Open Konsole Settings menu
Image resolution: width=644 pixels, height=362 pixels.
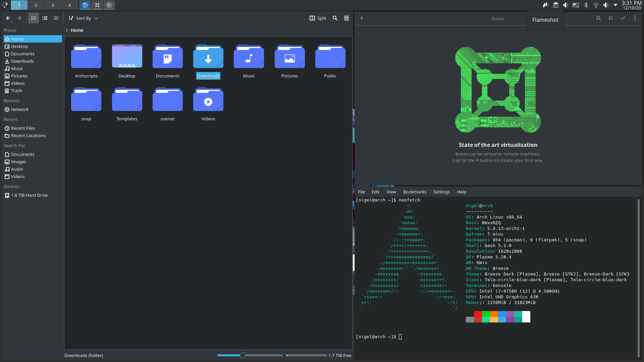pos(441,192)
